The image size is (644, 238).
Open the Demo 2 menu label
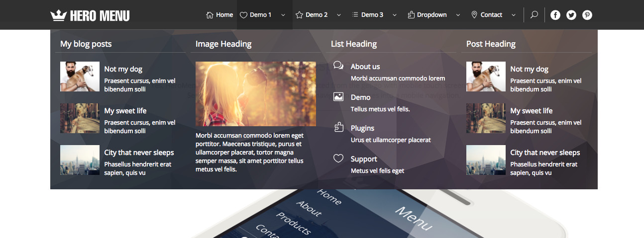317,15
